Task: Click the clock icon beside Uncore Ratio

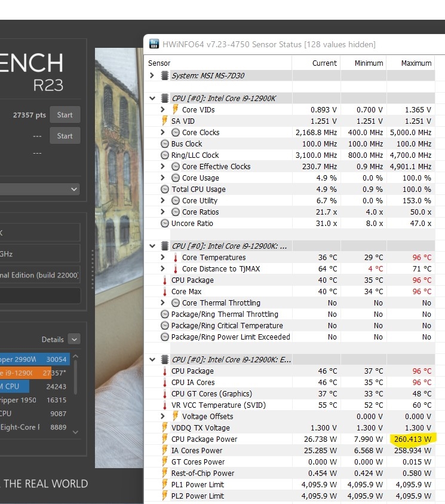Action: (x=164, y=224)
